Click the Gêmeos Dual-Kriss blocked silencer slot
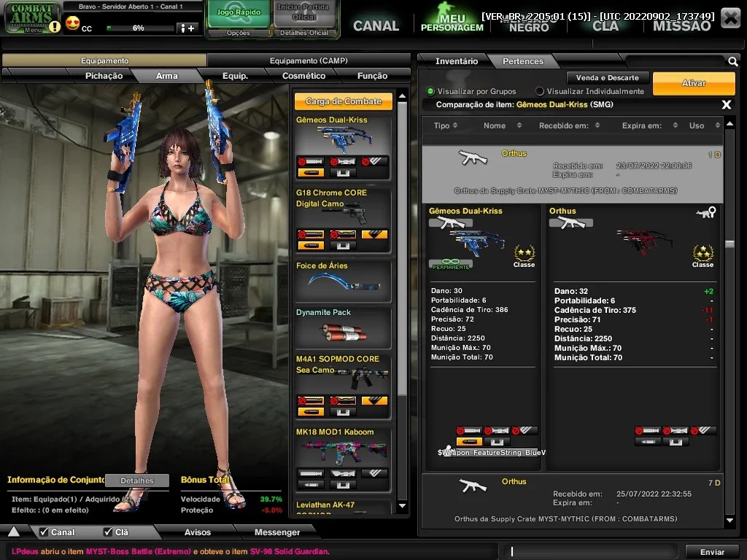 coord(311,161)
